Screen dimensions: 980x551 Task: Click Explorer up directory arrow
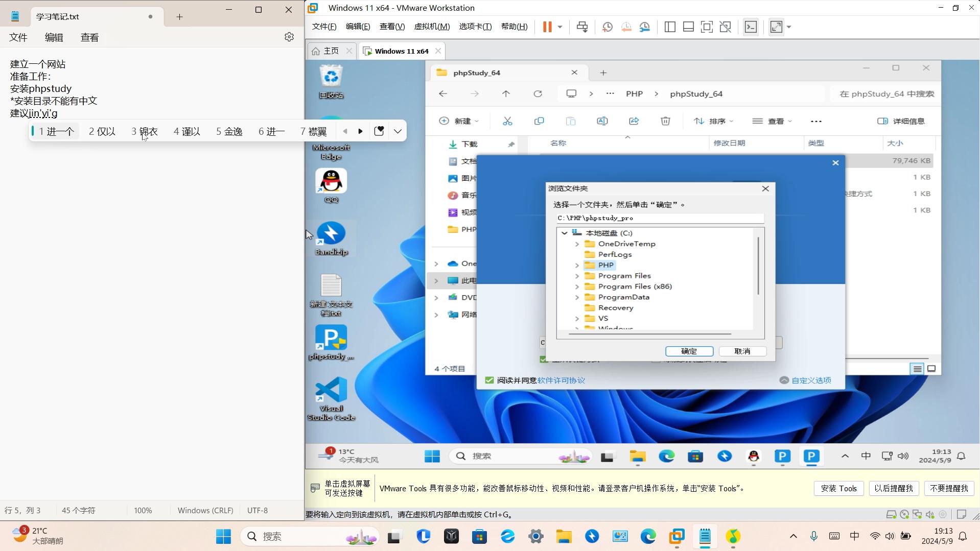point(506,93)
